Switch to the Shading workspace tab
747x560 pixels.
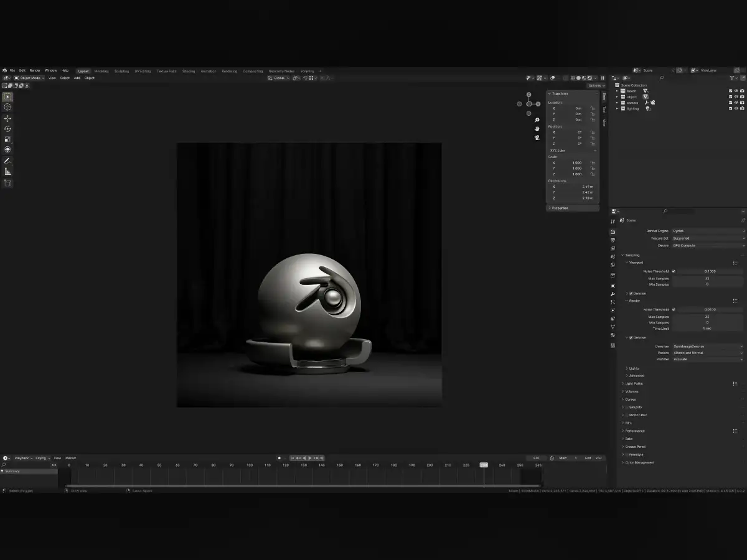(189, 71)
